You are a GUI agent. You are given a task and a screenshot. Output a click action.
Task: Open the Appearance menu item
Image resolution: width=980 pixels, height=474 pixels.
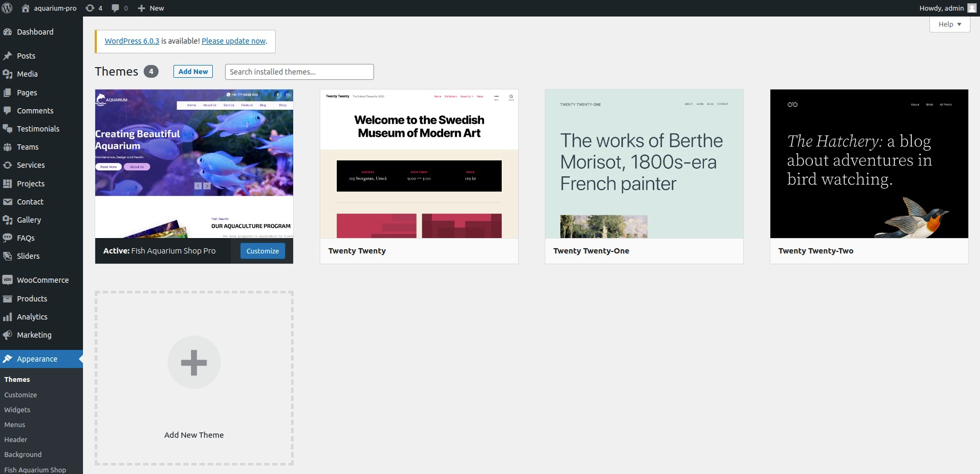41,359
